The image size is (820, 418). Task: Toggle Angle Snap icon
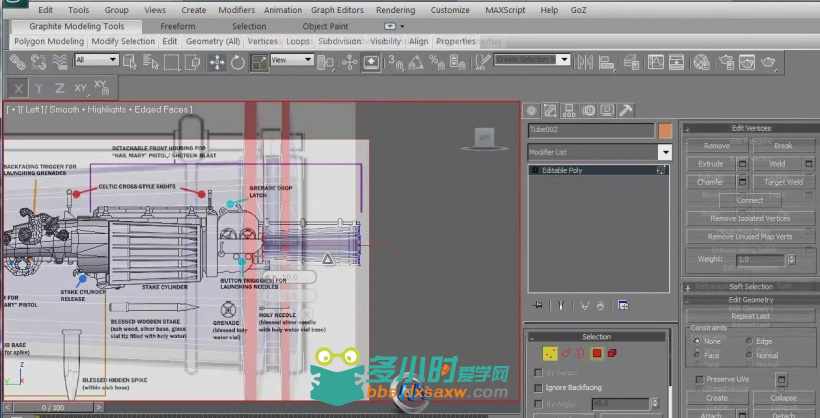(416, 63)
